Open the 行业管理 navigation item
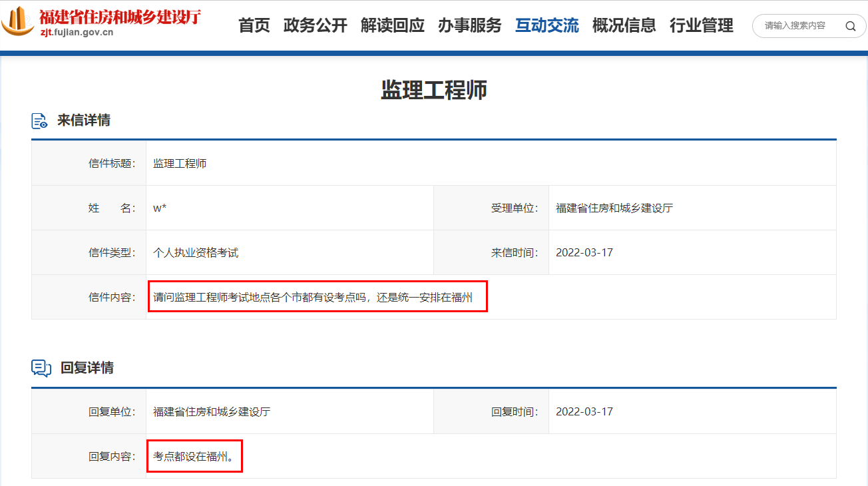 (700, 25)
